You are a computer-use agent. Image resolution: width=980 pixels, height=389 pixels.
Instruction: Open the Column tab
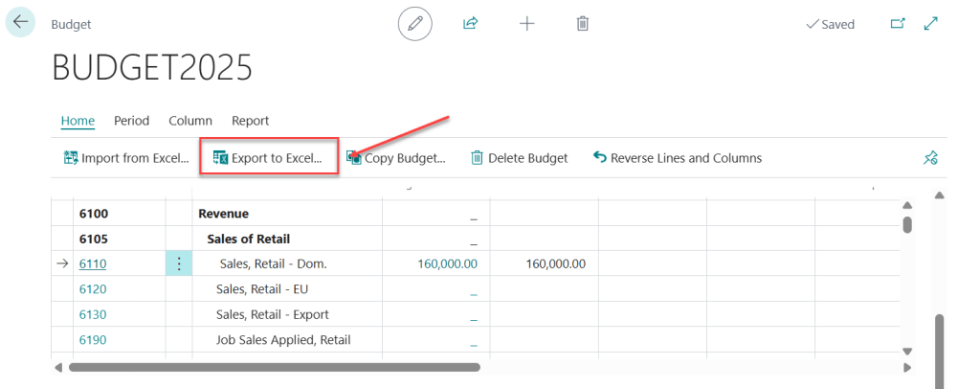point(190,121)
